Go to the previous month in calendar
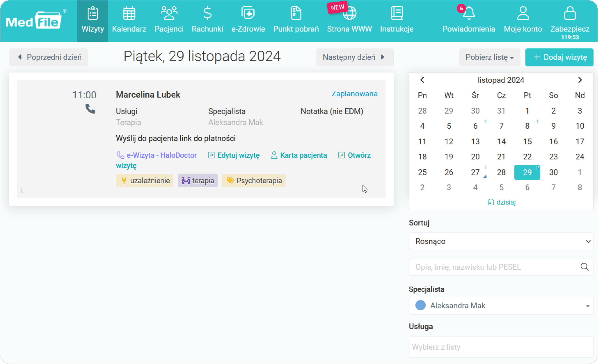 [x=422, y=80]
